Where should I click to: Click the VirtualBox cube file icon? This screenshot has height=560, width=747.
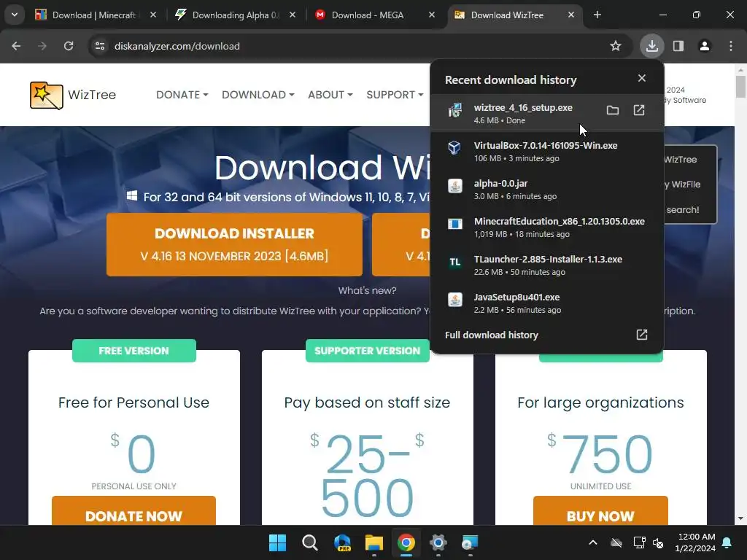tap(454, 147)
